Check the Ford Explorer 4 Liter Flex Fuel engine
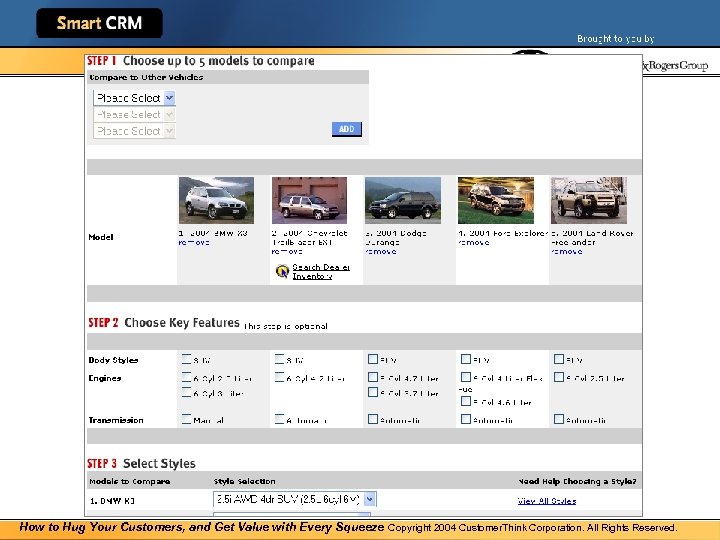 (x=466, y=377)
